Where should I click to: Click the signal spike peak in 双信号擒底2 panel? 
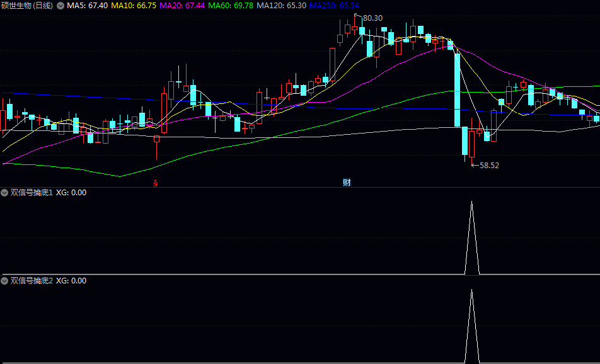point(471,290)
